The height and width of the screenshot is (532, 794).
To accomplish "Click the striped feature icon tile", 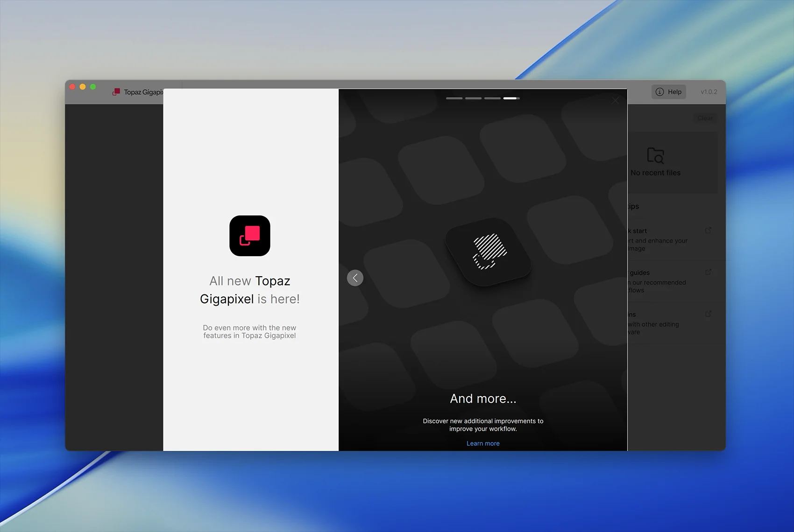I will [x=489, y=252].
